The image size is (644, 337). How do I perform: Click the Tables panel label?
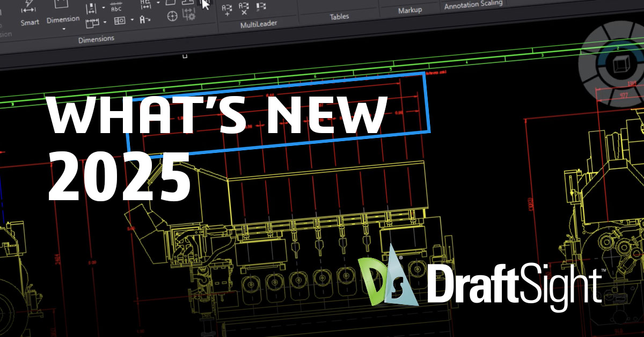(339, 17)
